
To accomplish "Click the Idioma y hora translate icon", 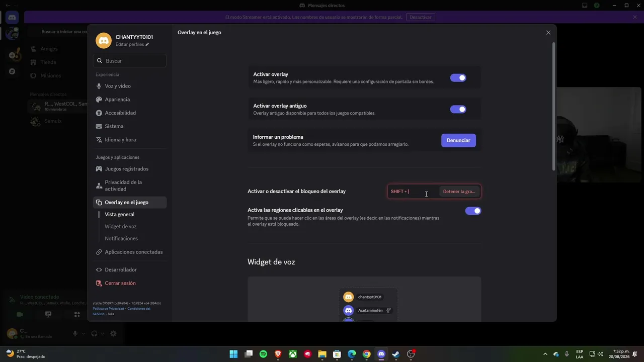I will (x=99, y=140).
